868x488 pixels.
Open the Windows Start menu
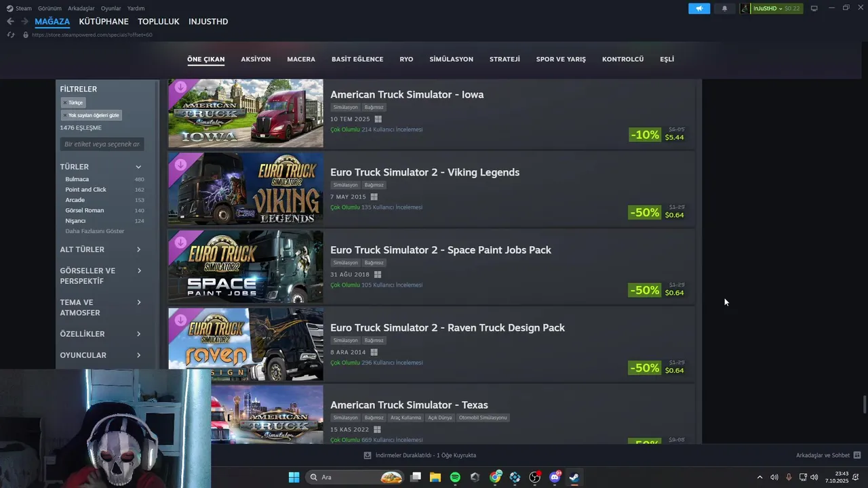coord(294,477)
